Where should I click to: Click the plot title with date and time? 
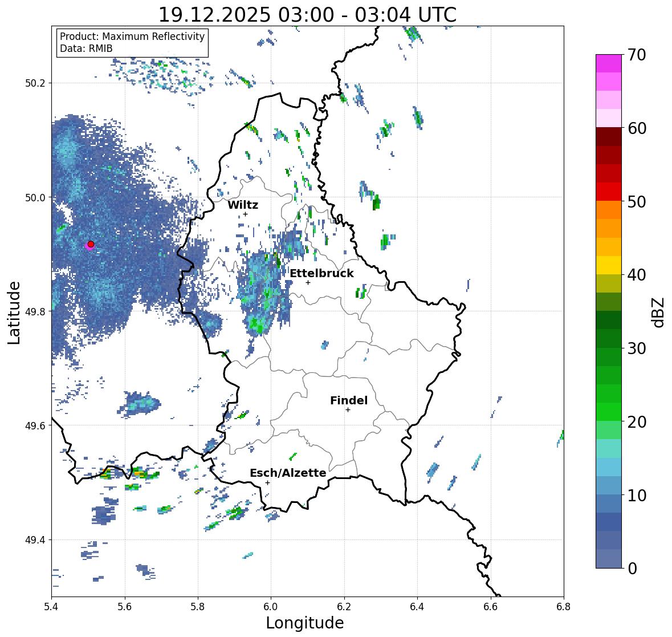click(307, 15)
